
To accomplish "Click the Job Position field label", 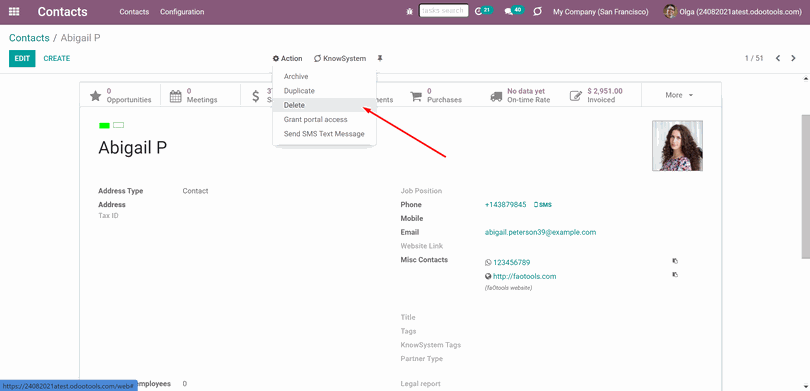I will pos(421,191).
